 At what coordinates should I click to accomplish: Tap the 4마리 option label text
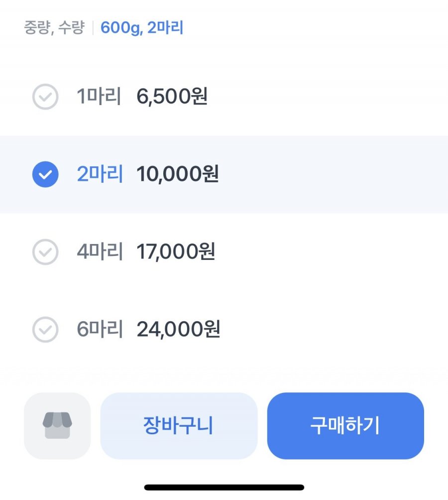click(100, 252)
